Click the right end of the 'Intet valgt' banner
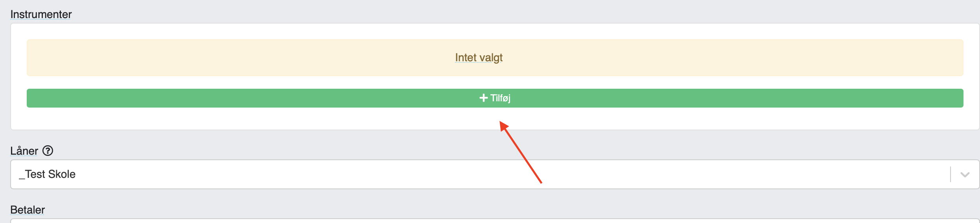980x223 pixels. [943, 58]
